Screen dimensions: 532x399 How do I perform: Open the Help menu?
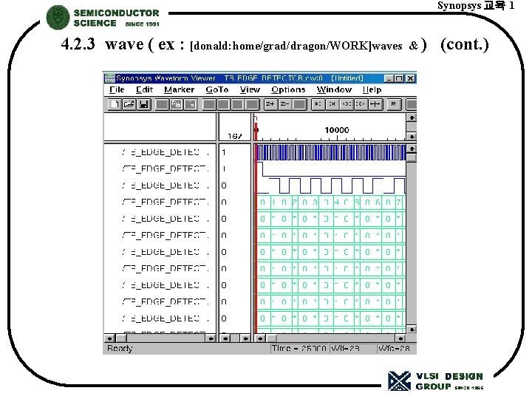(x=372, y=89)
